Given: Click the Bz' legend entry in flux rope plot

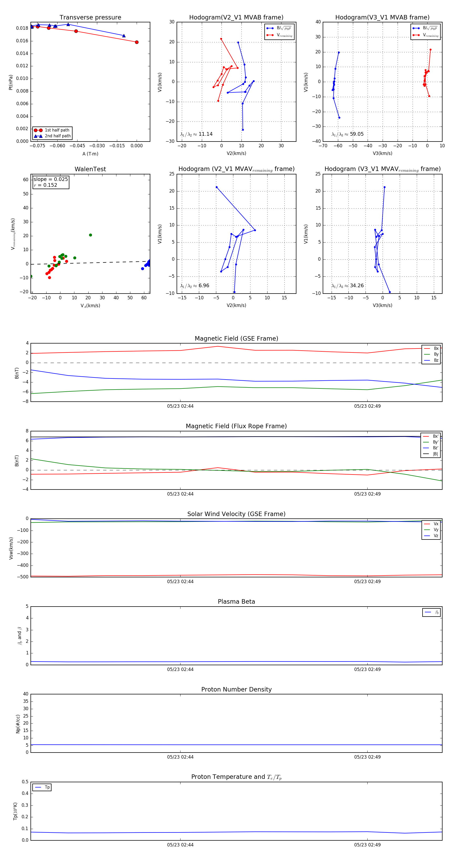Looking at the screenshot, I should pyautogui.click(x=431, y=448).
